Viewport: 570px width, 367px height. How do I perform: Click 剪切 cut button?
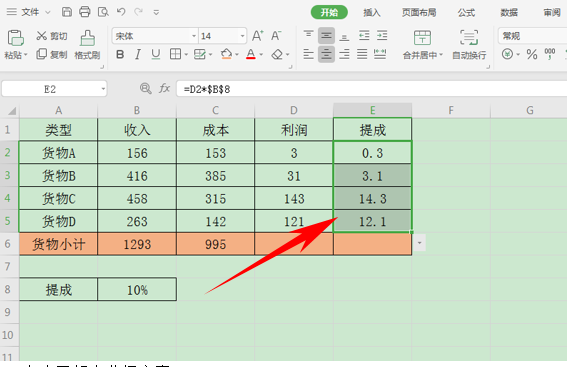[x=51, y=36]
